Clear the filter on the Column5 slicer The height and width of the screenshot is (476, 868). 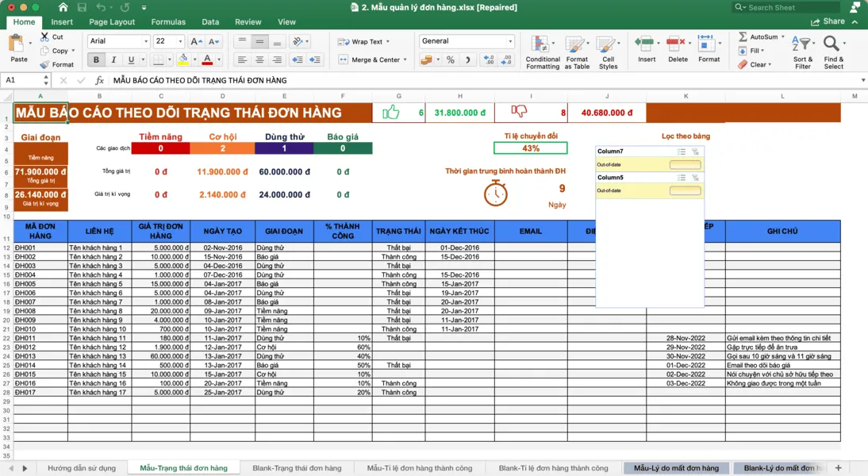click(696, 178)
